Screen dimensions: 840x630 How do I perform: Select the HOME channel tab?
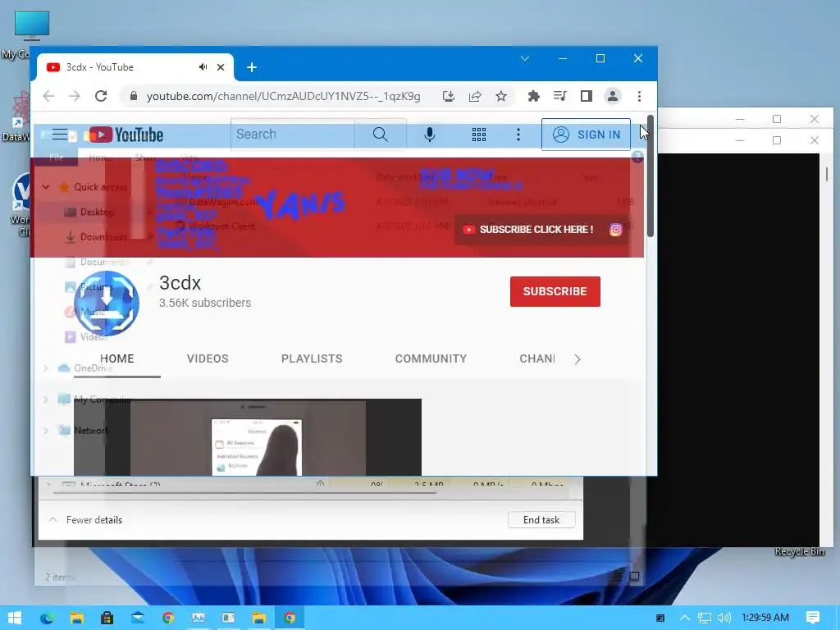click(x=116, y=358)
